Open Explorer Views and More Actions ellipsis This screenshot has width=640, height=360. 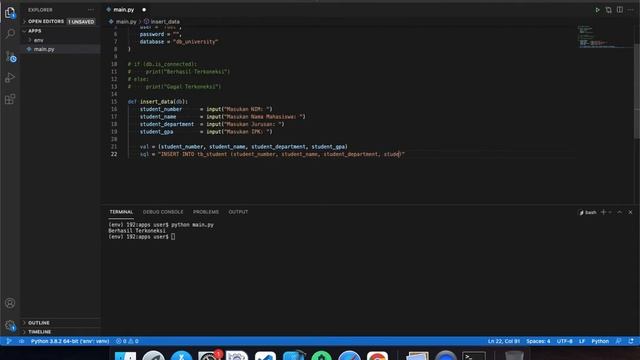[x=91, y=10]
